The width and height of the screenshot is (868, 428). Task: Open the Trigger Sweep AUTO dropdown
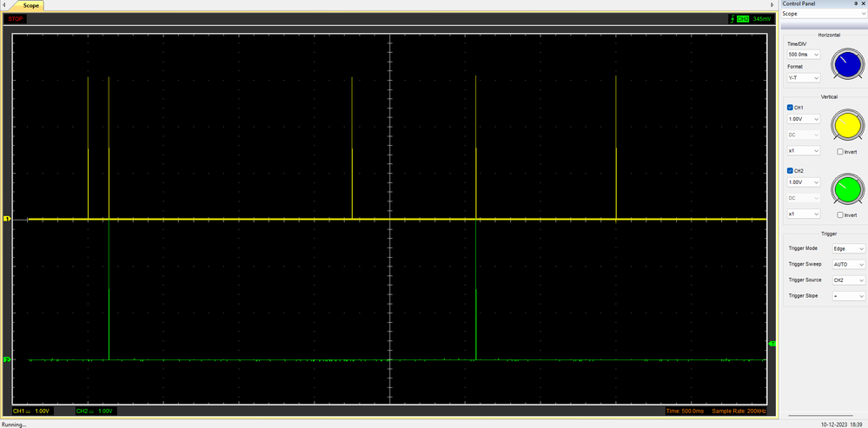pos(849,264)
